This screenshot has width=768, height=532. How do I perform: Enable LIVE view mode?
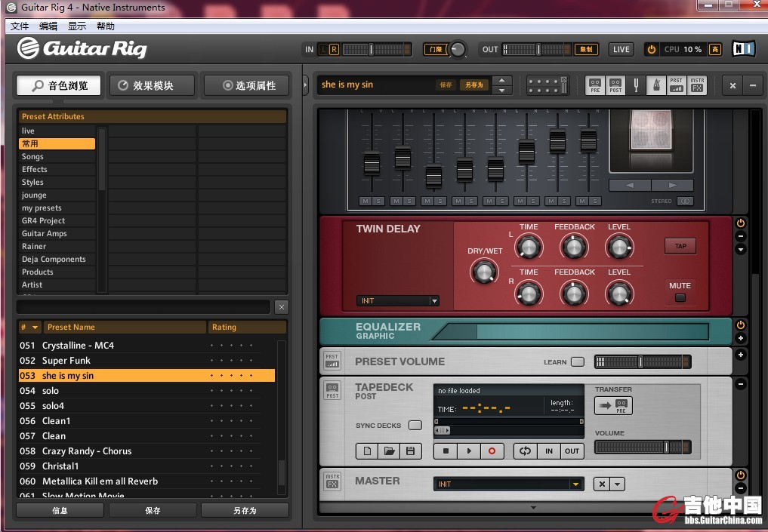[x=621, y=50]
